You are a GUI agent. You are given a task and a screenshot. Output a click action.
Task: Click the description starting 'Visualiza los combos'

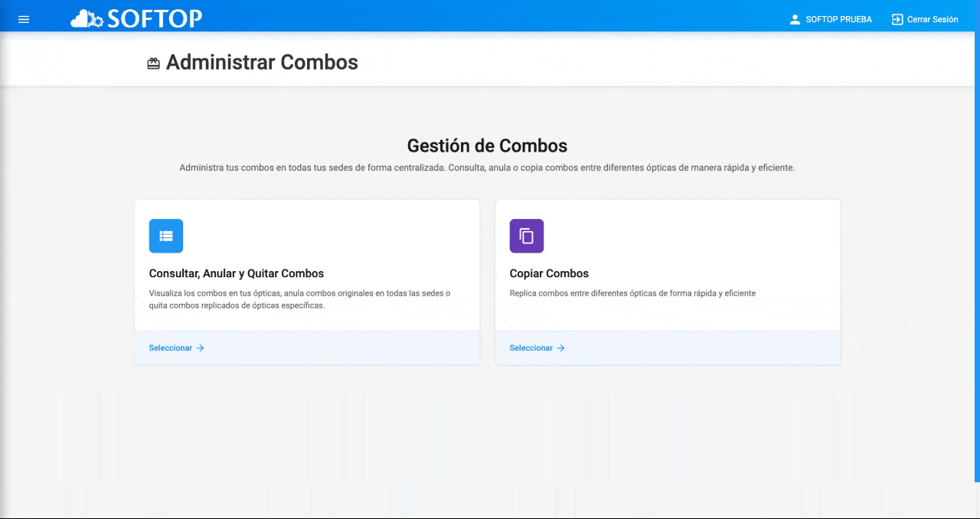click(300, 299)
